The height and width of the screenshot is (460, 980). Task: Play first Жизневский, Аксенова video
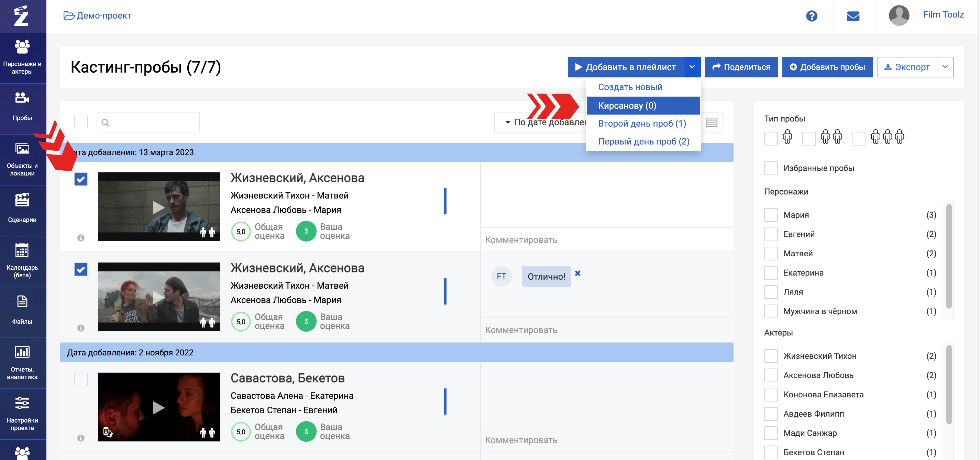coord(159,207)
